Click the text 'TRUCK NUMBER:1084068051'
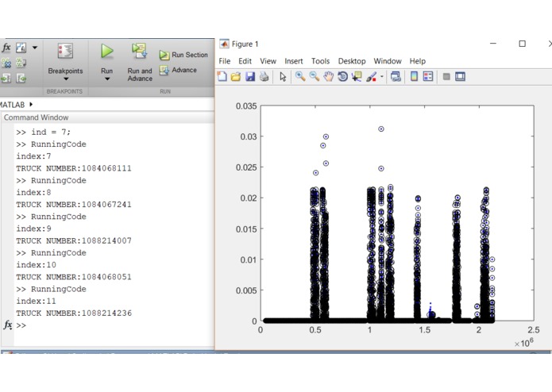The image size is (552, 392). pyautogui.click(x=74, y=277)
